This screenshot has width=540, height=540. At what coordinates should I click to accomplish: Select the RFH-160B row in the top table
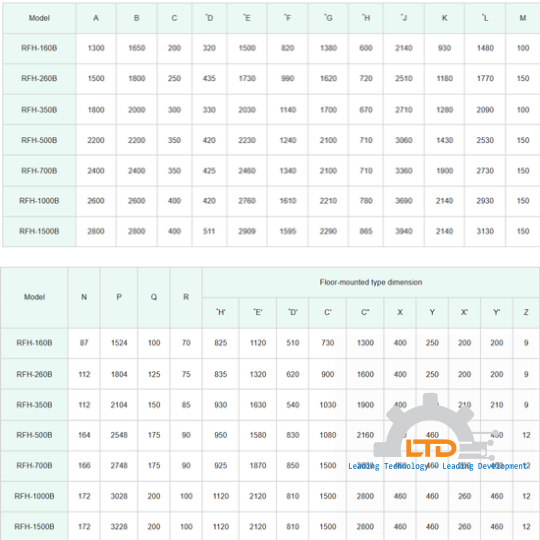(x=271, y=48)
